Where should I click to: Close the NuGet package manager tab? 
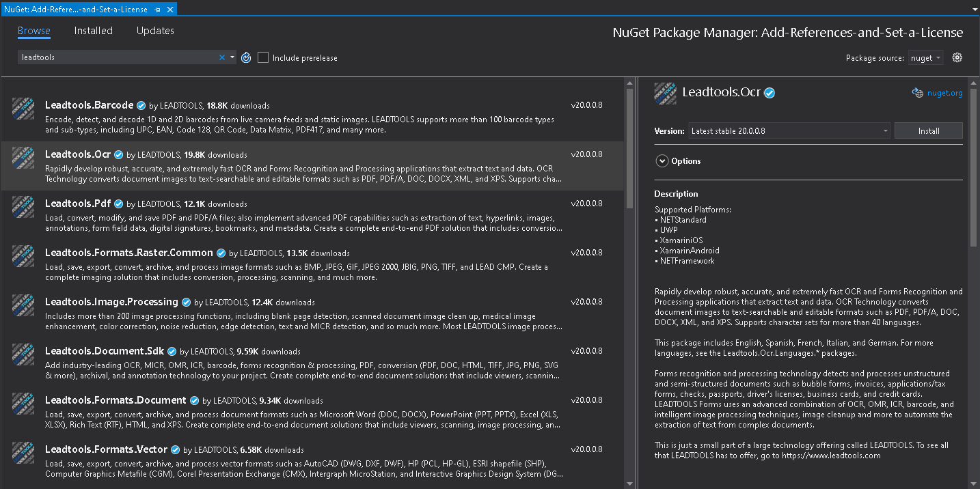click(x=170, y=10)
